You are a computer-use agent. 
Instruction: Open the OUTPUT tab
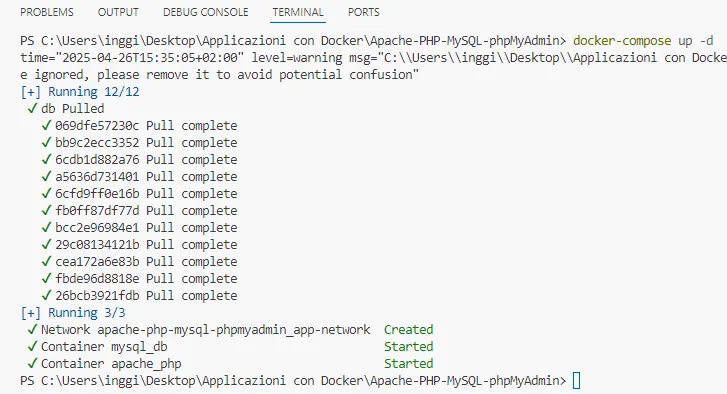(118, 12)
